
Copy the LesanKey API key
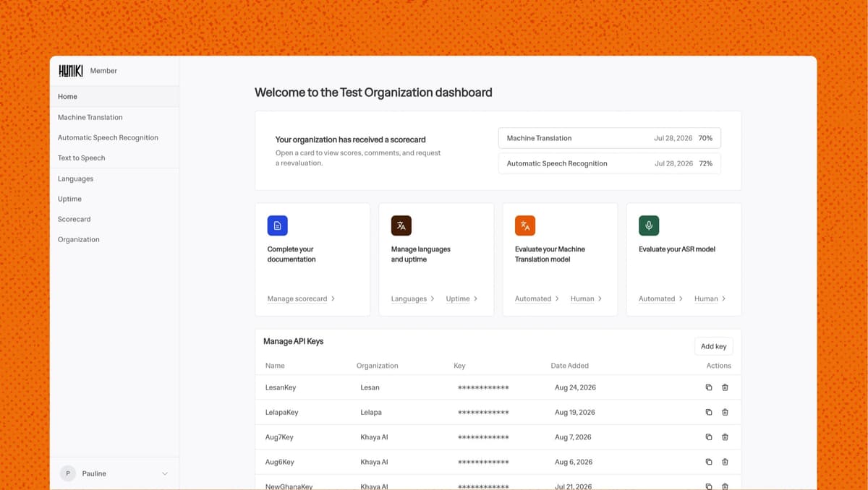tap(709, 387)
